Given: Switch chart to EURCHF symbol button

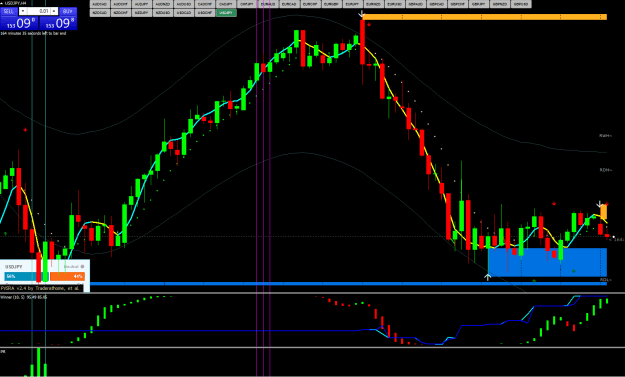Looking at the screenshot, I should 311,4.
